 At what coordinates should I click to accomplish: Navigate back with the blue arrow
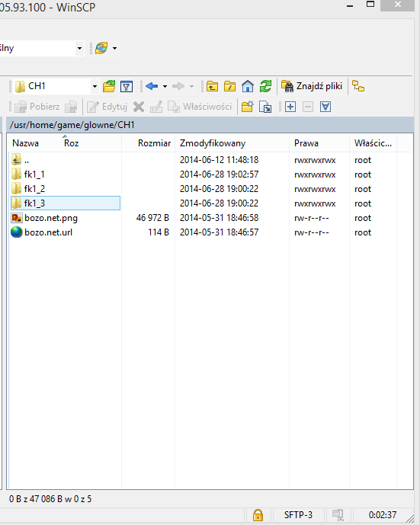[152, 86]
